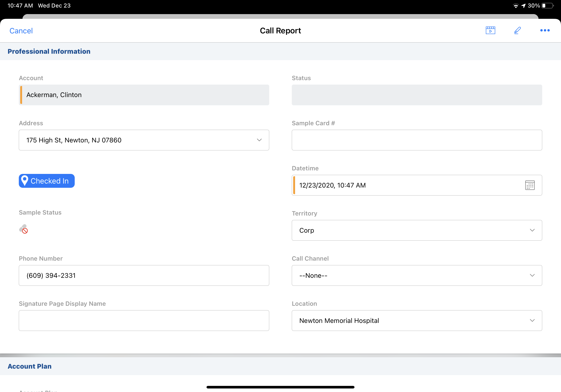Image resolution: width=561 pixels, height=392 pixels.
Task: Tap the Account Plan section header
Action: (x=30, y=366)
